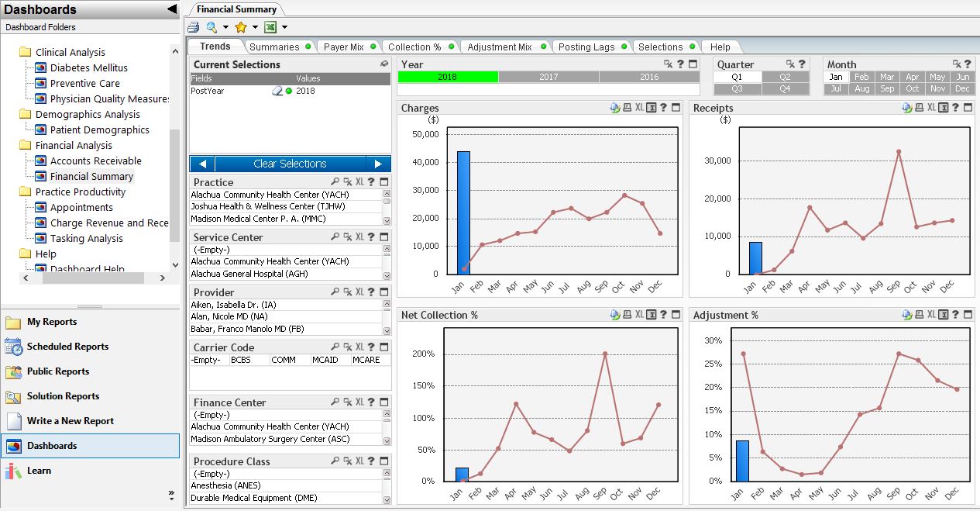
Task: Select BCBS carrier code
Action: coord(249,360)
